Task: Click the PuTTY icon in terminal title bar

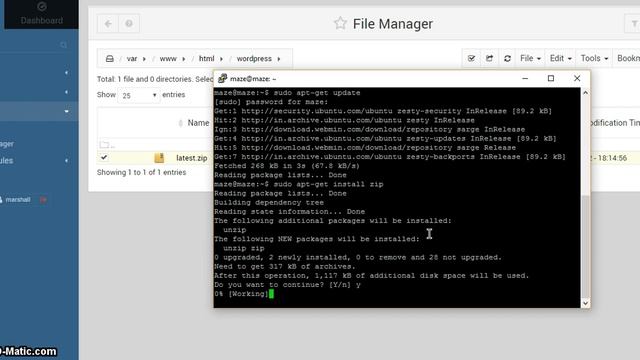Action: (x=222, y=78)
